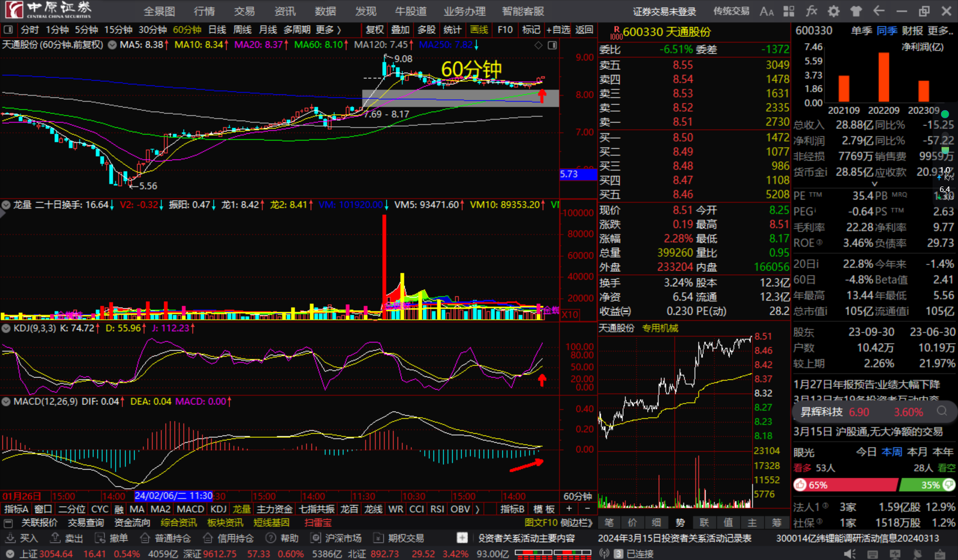
Task: Click 证券交易未登录 login button
Action: pyautogui.click(x=665, y=11)
